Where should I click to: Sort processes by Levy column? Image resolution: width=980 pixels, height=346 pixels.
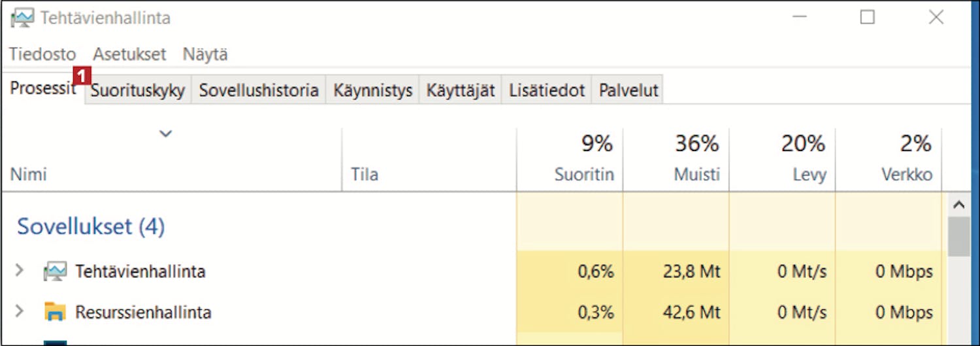tap(783, 160)
